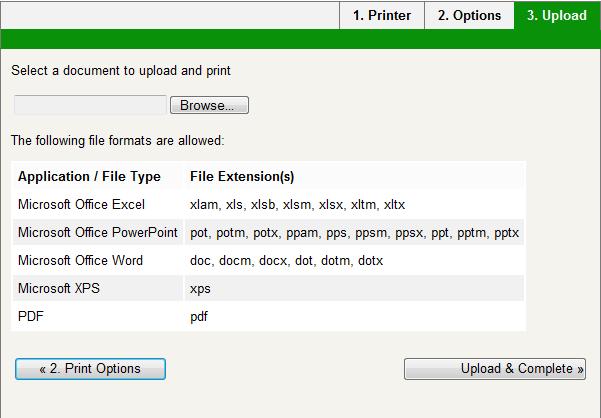Screen dimensions: 601x418
Task: Click the pdf extension cell
Action: click(x=355, y=316)
